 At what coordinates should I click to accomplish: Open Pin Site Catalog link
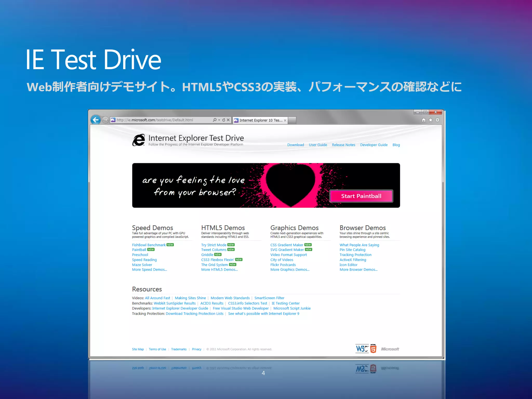click(352, 250)
